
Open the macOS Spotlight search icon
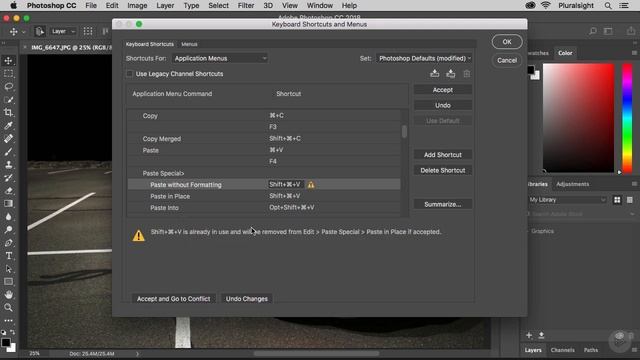pyautogui.click(x=608, y=6)
